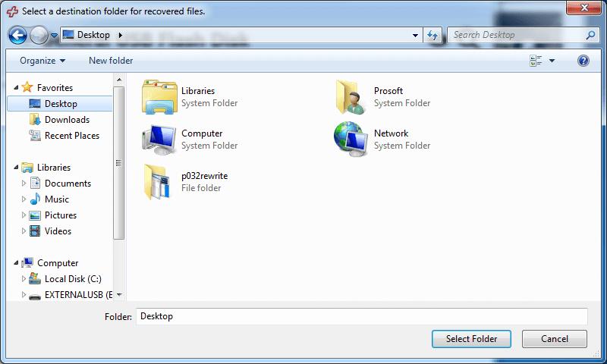Select the Libraries folder icon in file list
Image resolution: width=607 pixels, height=364 pixels.
click(x=159, y=97)
